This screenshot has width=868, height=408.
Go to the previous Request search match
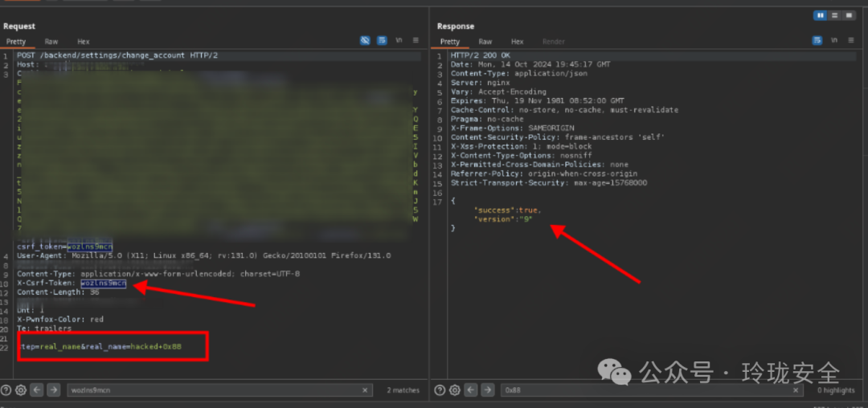[x=37, y=390]
